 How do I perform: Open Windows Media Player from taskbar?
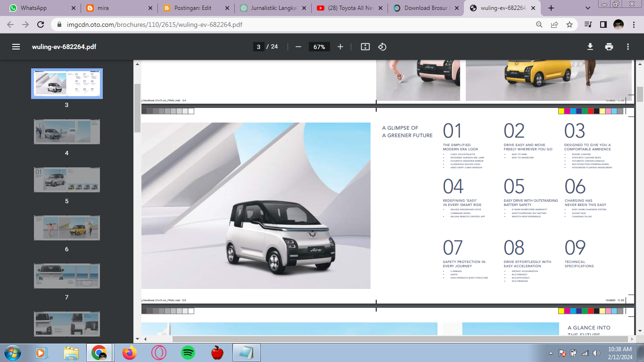[x=41, y=353]
